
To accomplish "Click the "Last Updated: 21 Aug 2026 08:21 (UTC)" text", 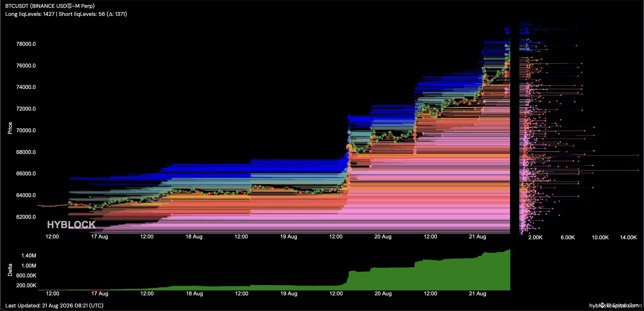I will [x=54, y=305].
